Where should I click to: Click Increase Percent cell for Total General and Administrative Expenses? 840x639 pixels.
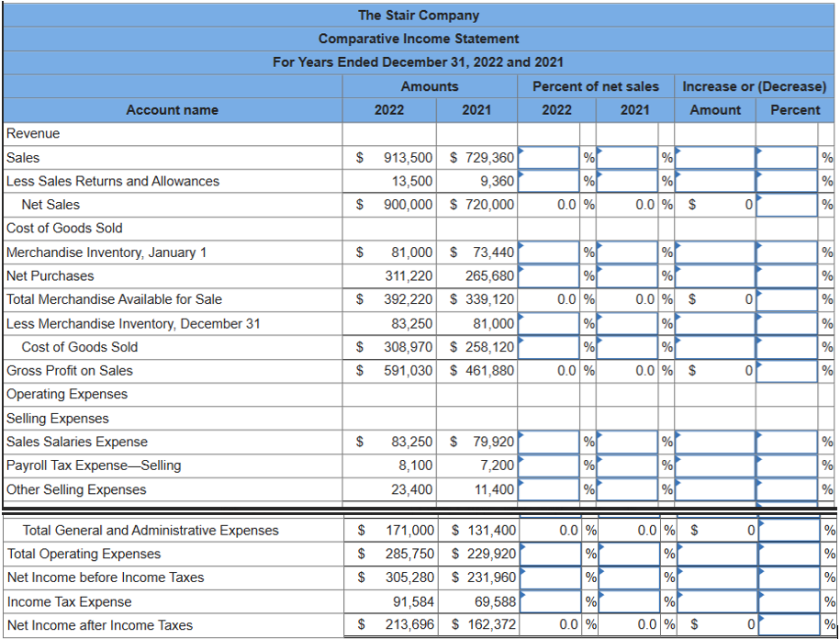click(785, 530)
